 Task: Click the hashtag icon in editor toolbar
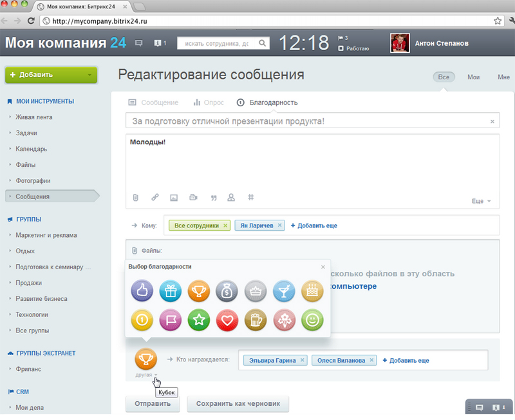[250, 197]
